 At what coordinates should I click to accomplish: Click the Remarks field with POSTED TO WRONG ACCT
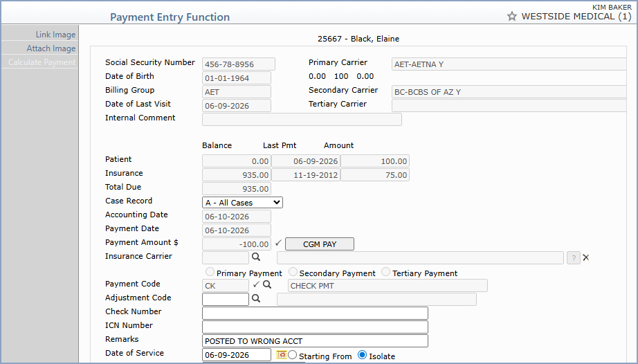click(x=315, y=341)
